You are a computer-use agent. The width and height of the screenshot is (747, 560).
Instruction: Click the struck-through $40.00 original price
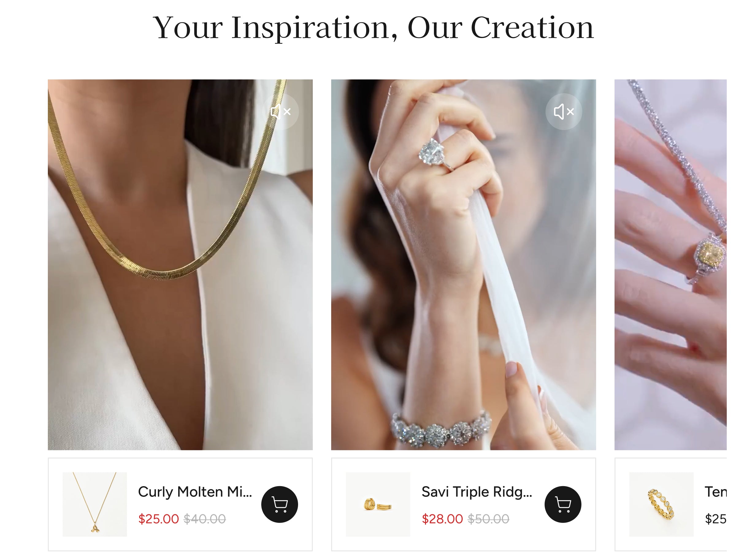[205, 519]
